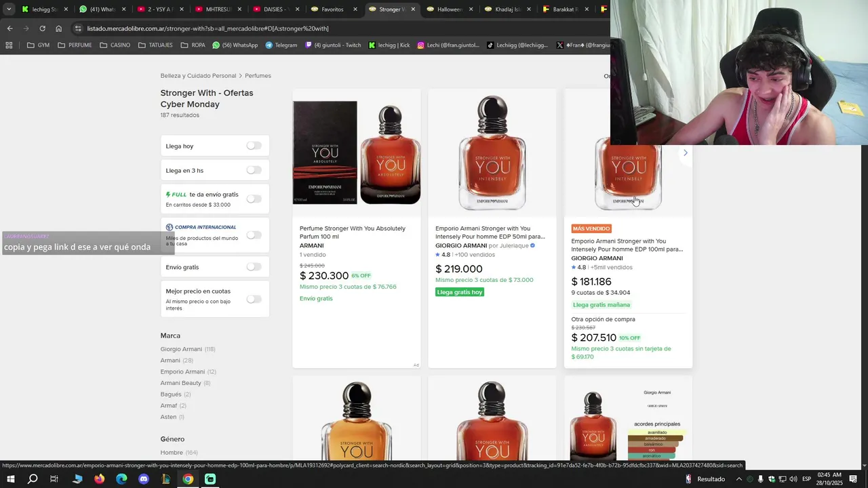Viewport: 868px width, 488px height.
Task: Toggle the Llega hoy filter switch
Action: pos(254,146)
